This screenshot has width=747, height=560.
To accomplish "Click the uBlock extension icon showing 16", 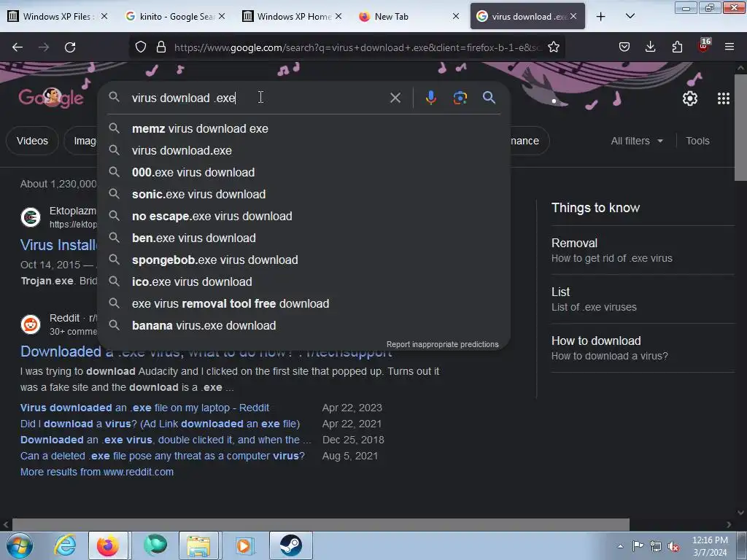I will [704, 46].
